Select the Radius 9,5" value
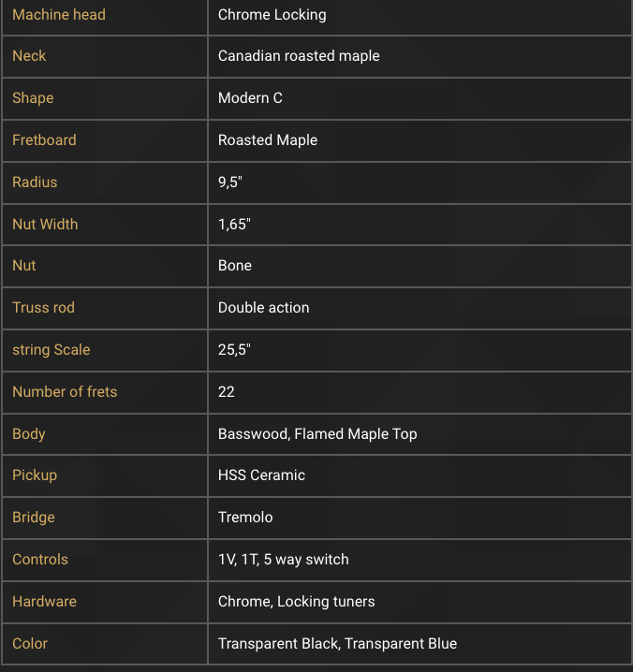This screenshot has width=633, height=672. (x=229, y=183)
